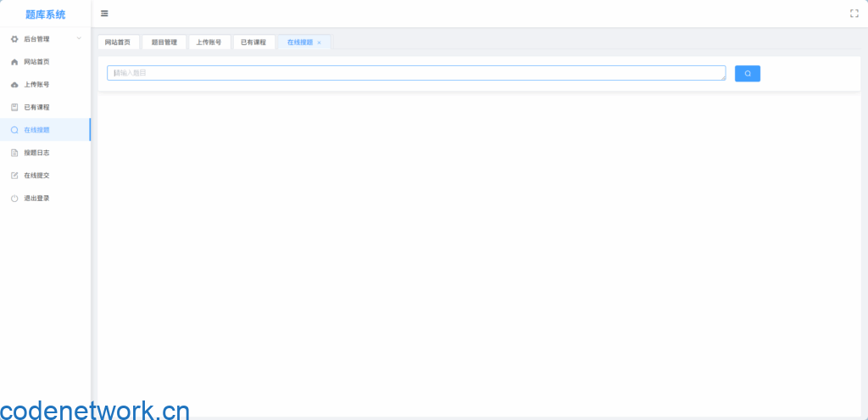Screen dimensions: 868x420
Task: Open the 上传账号 tab
Action: pyautogui.click(x=209, y=42)
